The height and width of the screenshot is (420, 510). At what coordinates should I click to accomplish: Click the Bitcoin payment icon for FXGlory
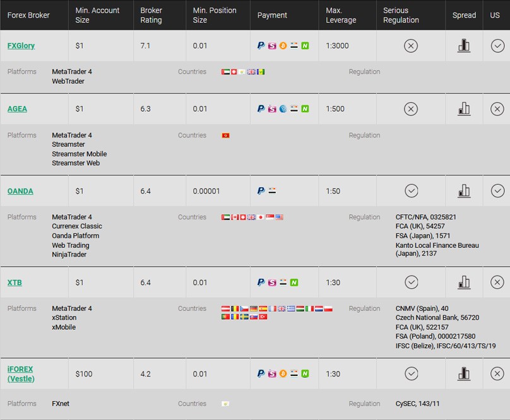coord(283,46)
